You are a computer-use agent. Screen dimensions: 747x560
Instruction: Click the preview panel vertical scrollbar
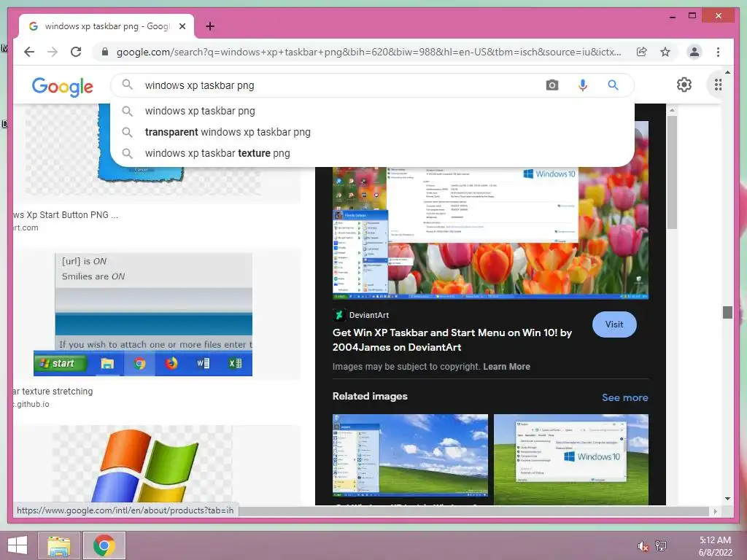click(672, 174)
